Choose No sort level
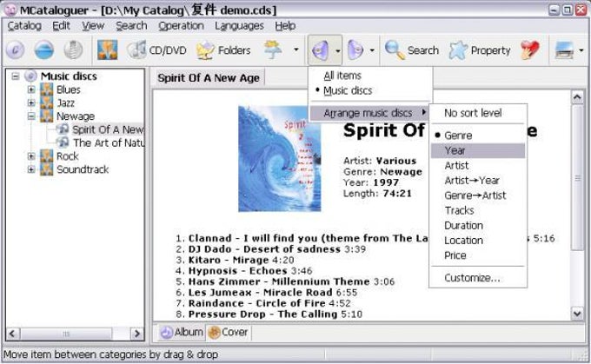Viewport: 591px width, 364px height. (x=477, y=113)
